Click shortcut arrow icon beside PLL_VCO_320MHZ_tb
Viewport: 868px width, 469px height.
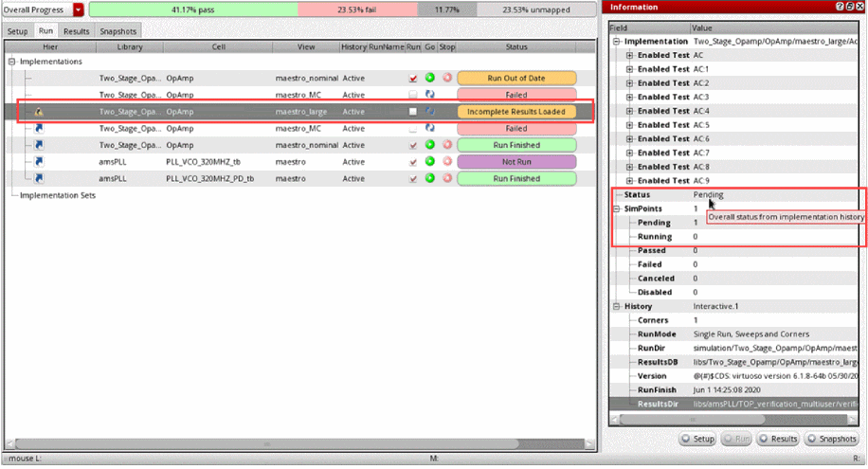39,162
